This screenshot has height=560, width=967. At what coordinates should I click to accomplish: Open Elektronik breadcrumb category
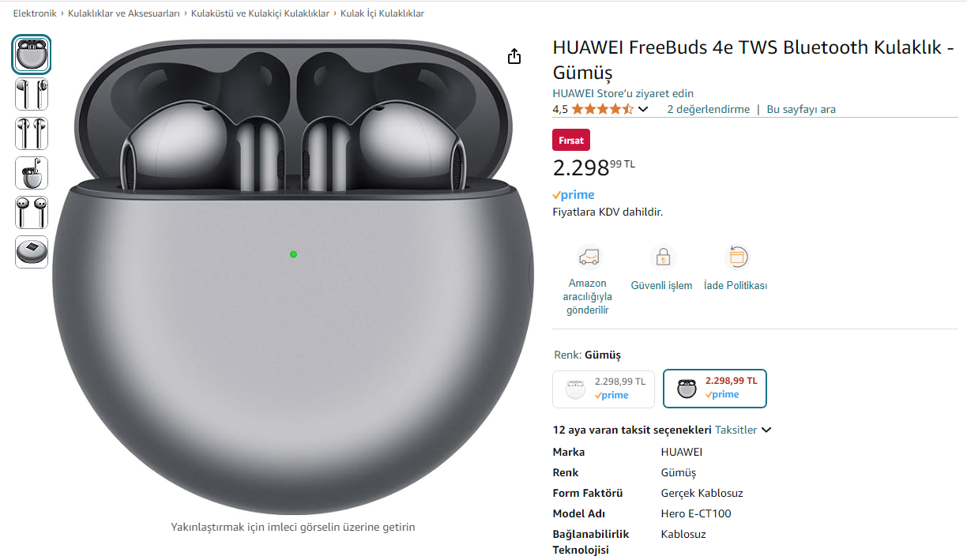(35, 13)
